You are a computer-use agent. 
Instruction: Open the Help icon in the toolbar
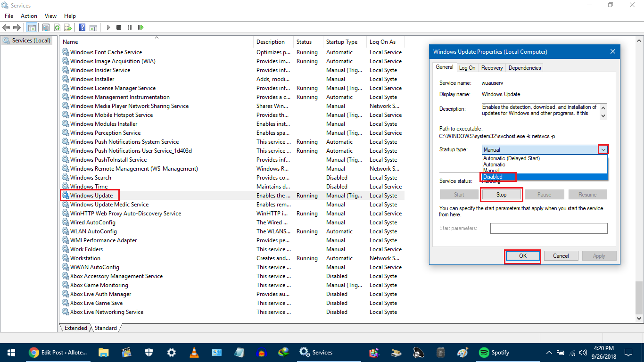coord(82,27)
